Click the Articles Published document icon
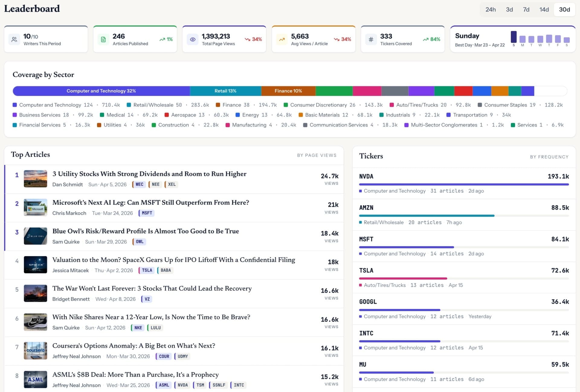The height and width of the screenshot is (392, 580). coord(103,40)
